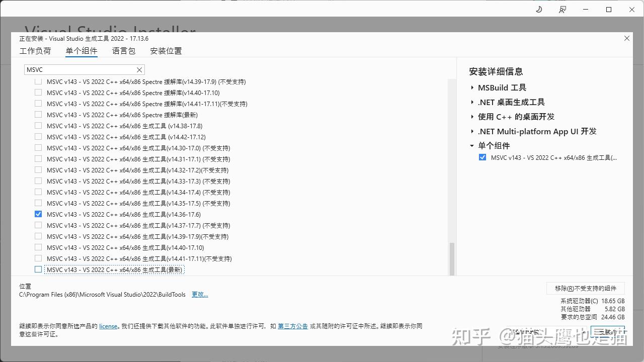Expand the .NET 桌面生成工具 section
This screenshot has width=644, height=362.
[472, 102]
